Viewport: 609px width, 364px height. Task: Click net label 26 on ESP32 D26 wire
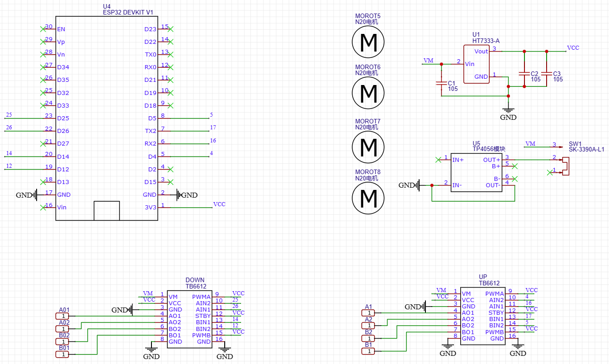(9, 128)
